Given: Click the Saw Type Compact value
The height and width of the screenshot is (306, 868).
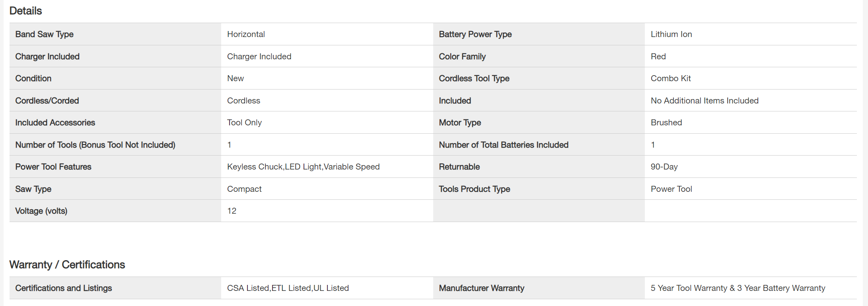Looking at the screenshot, I should [x=244, y=189].
